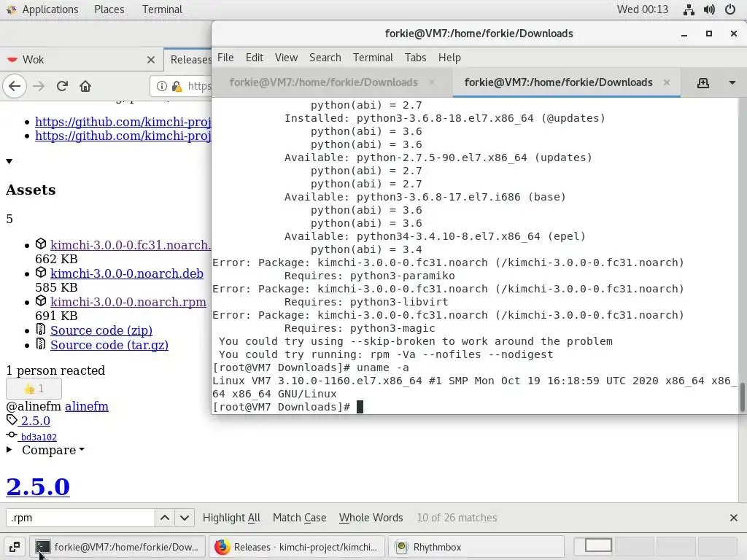The height and width of the screenshot is (560, 747).
Task: Open terminal Help menu
Action: tap(449, 58)
